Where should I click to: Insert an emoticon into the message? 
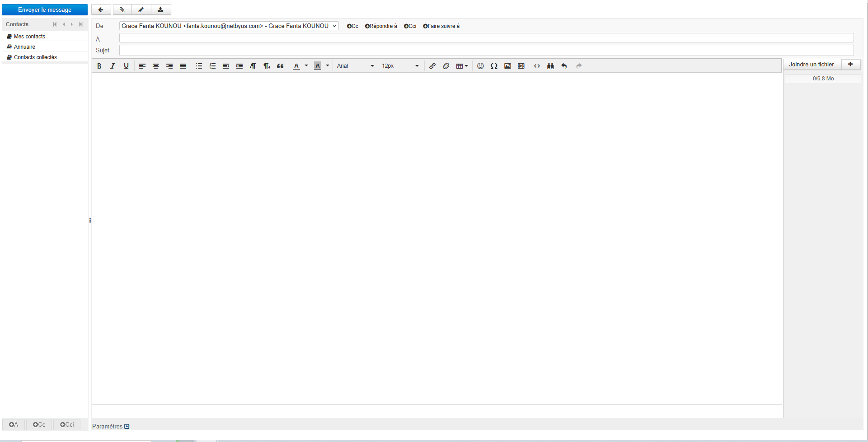[480, 66]
